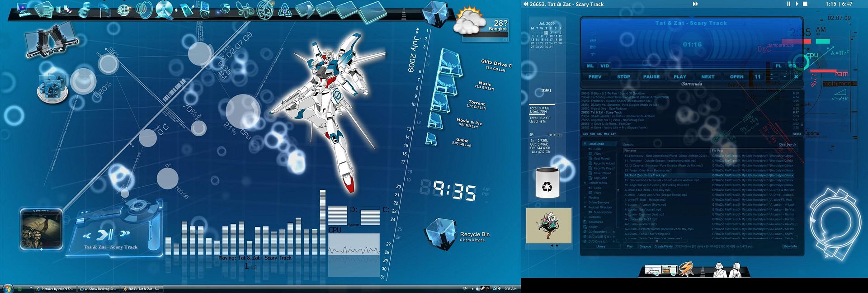
Task: Collapse the Podcast Directory tree node
Action: tap(585, 207)
